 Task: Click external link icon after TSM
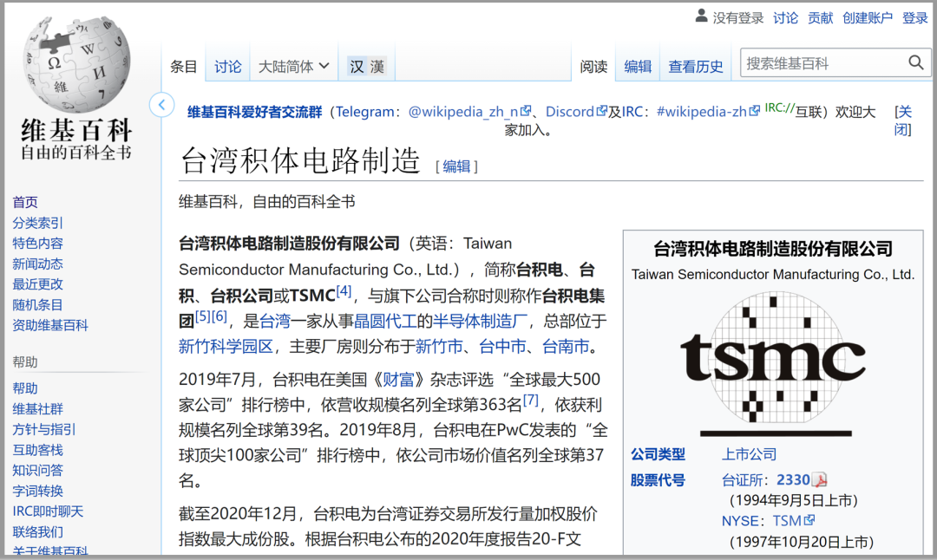[x=809, y=520]
